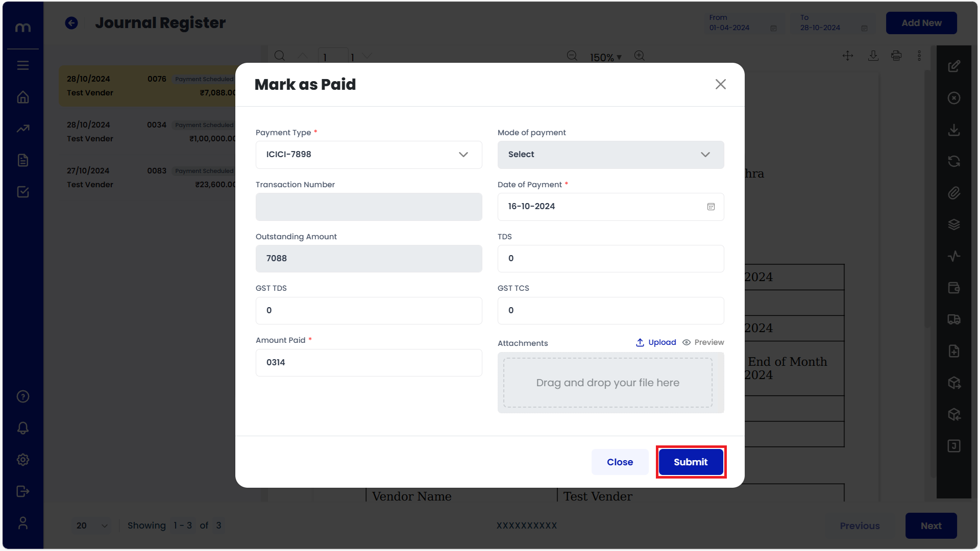
Task: Focus the Amount Paid input field
Action: 369,363
